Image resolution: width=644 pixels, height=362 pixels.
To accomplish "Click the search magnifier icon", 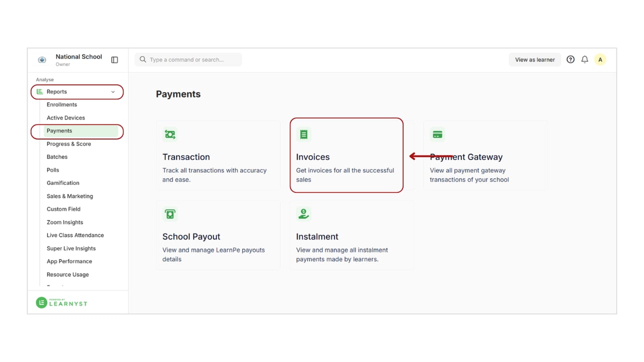I will pos(143,59).
